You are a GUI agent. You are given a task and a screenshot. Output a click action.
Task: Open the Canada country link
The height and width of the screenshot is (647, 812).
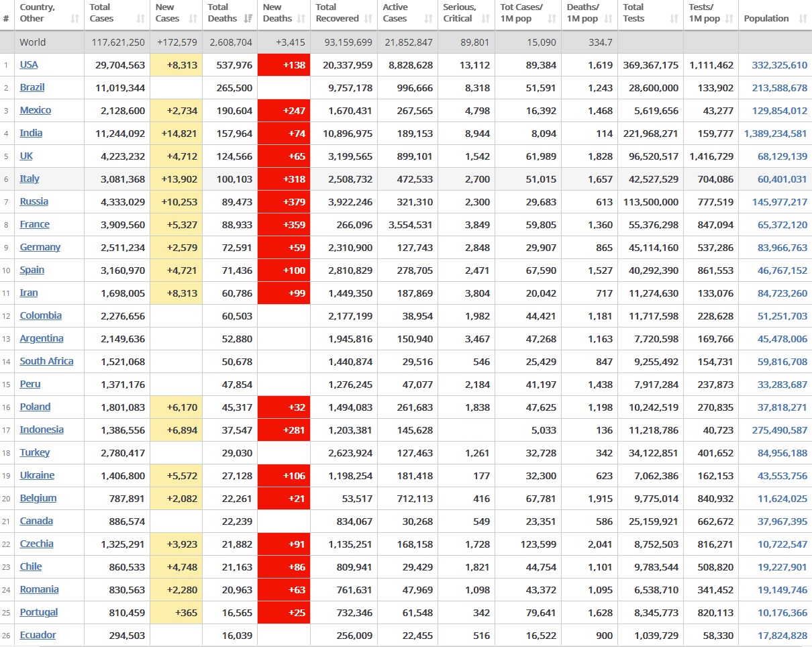(36, 521)
